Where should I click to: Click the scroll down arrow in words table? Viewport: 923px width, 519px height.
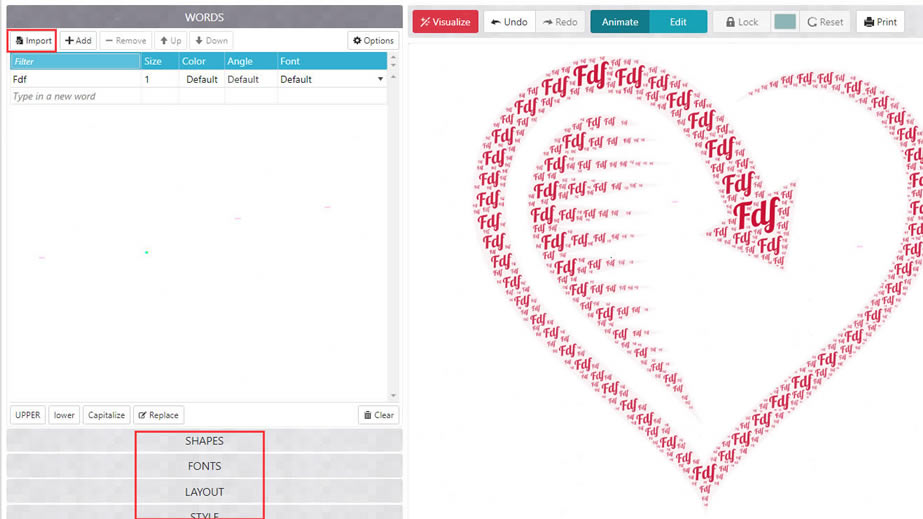click(x=393, y=395)
